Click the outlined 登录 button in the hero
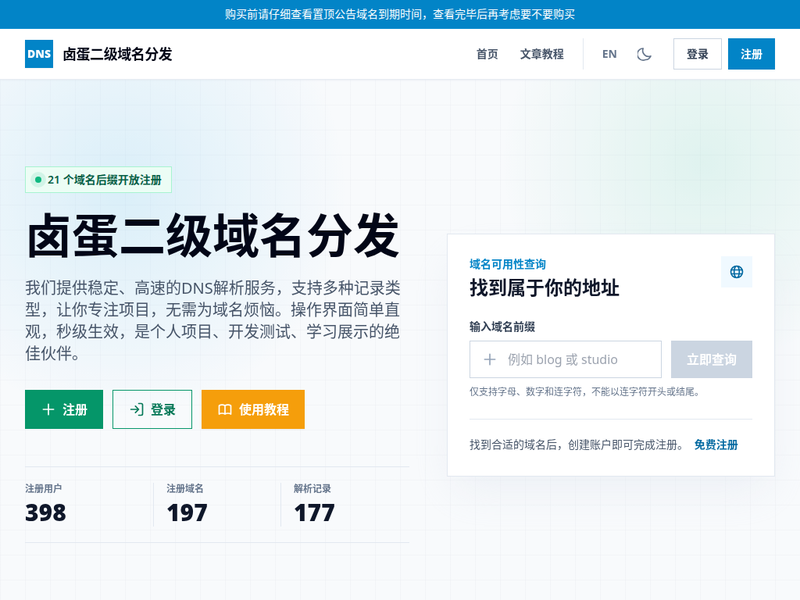The height and width of the screenshot is (600, 800). (152, 409)
